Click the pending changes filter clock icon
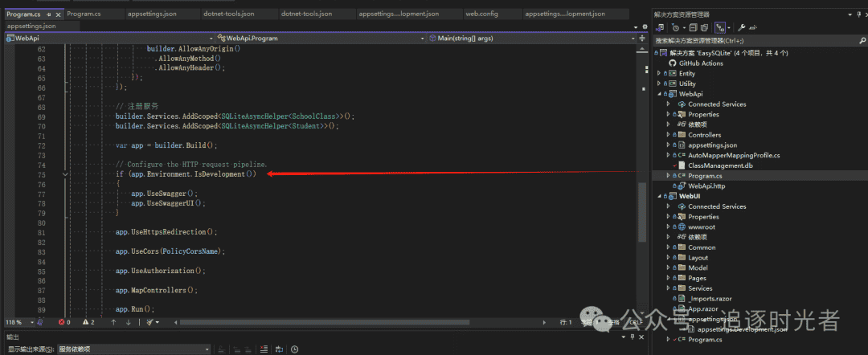Viewport: 868px width, 355px height. [x=676, y=27]
